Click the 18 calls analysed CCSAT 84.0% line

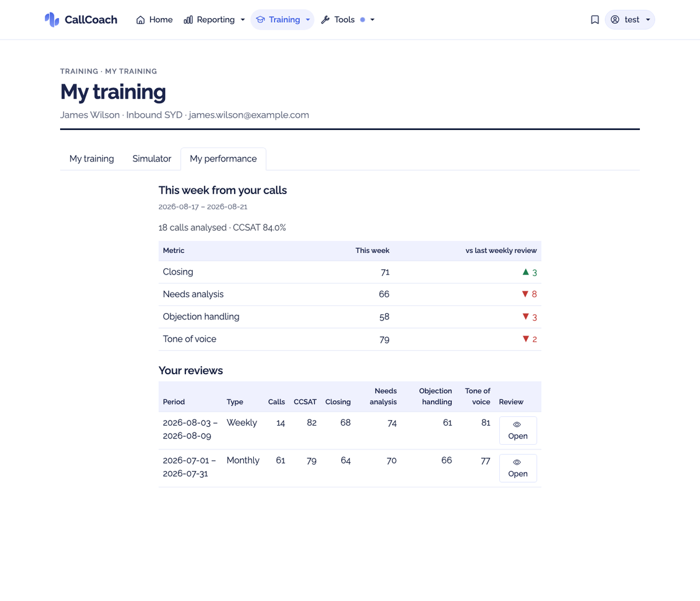222,228
